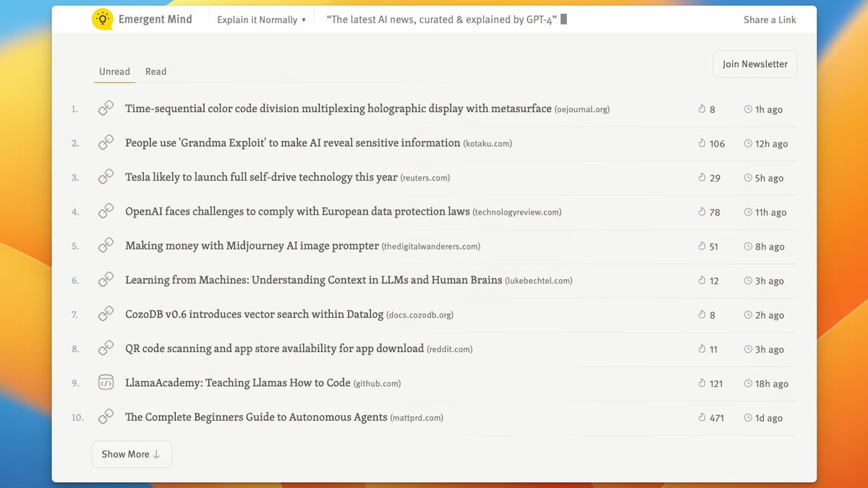Viewport: 868px width, 488px height.
Task: Click flame icon with score 11
Action: (702, 349)
